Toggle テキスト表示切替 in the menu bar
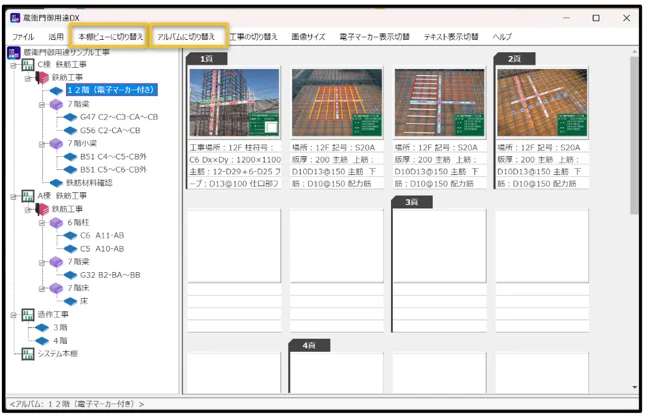 [x=451, y=36]
